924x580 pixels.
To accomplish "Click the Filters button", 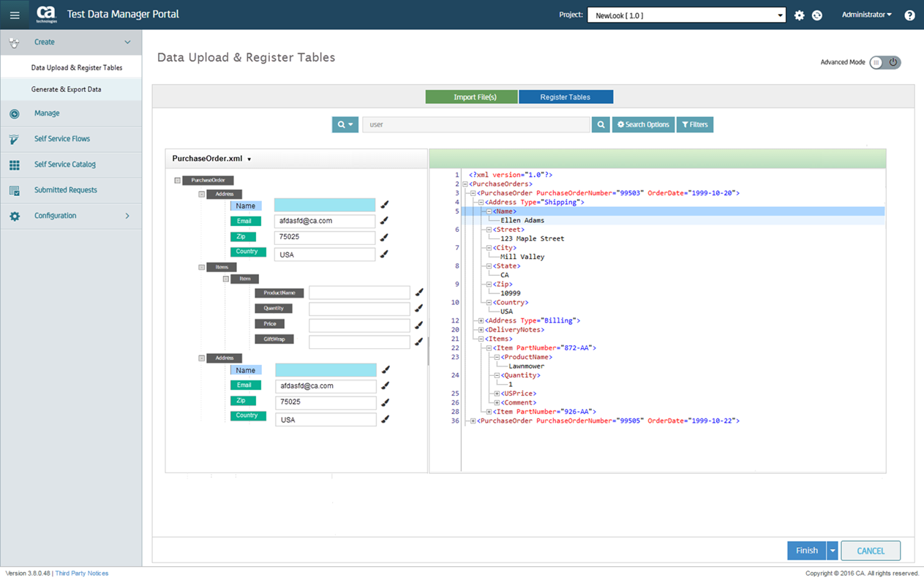I will (695, 124).
